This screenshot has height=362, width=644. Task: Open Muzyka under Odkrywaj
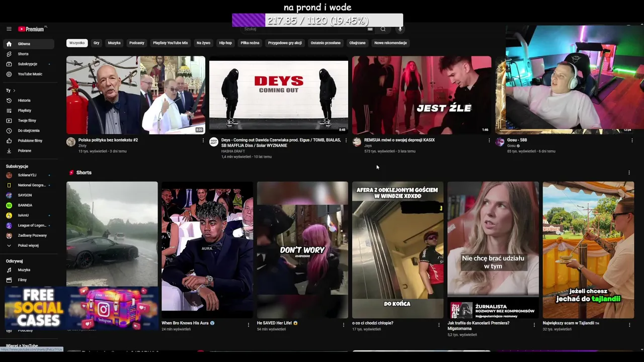pyautogui.click(x=24, y=270)
